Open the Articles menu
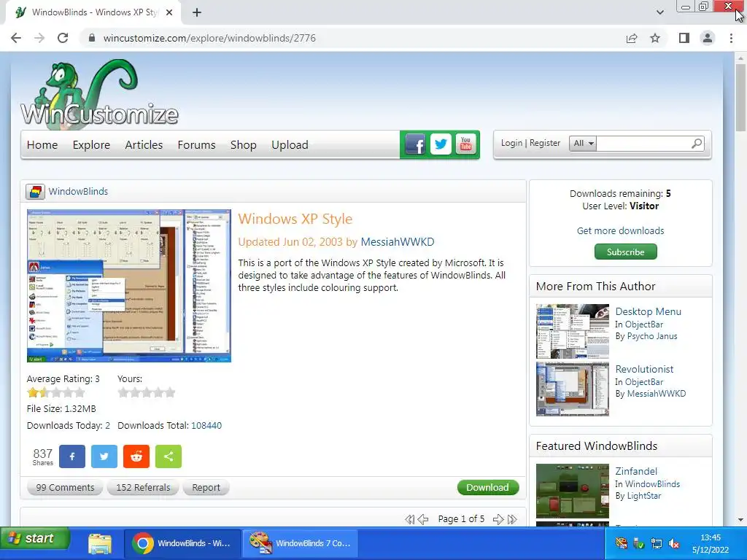The image size is (747, 560). click(144, 145)
